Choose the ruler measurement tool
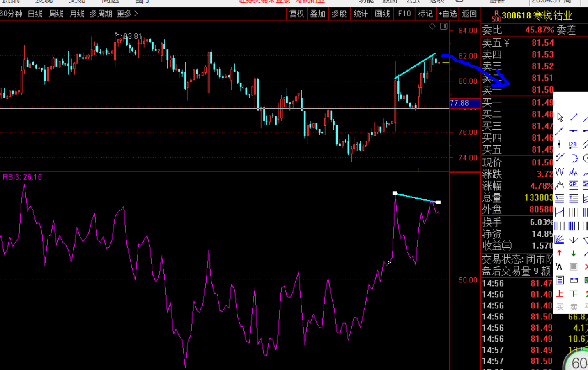Viewport: 588px width, 370px height. tap(574, 280)
